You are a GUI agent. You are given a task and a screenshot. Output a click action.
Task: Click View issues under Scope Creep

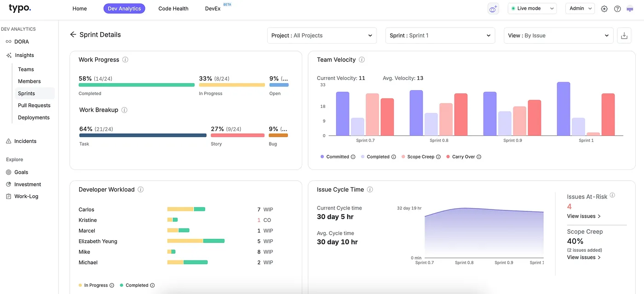click(584, 257)
